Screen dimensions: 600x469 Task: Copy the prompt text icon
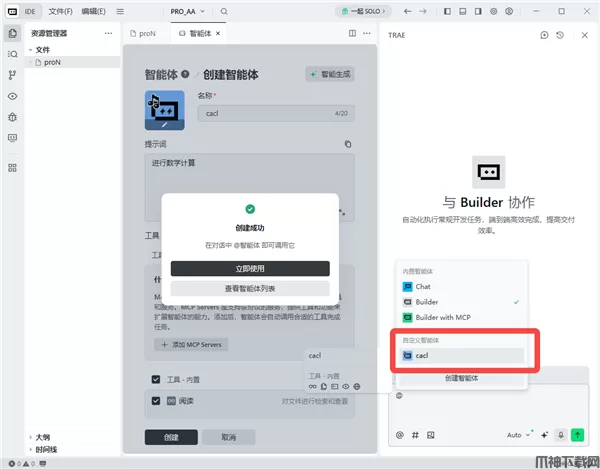(x=348, y=144)
